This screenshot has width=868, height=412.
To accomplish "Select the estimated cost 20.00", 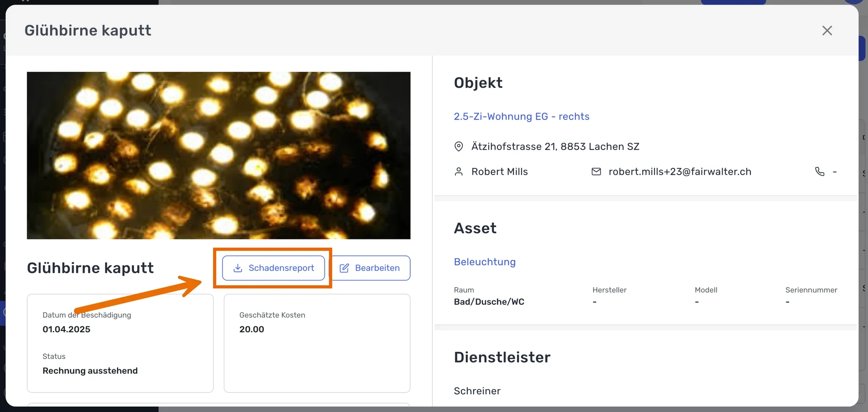I will [252, 329].
